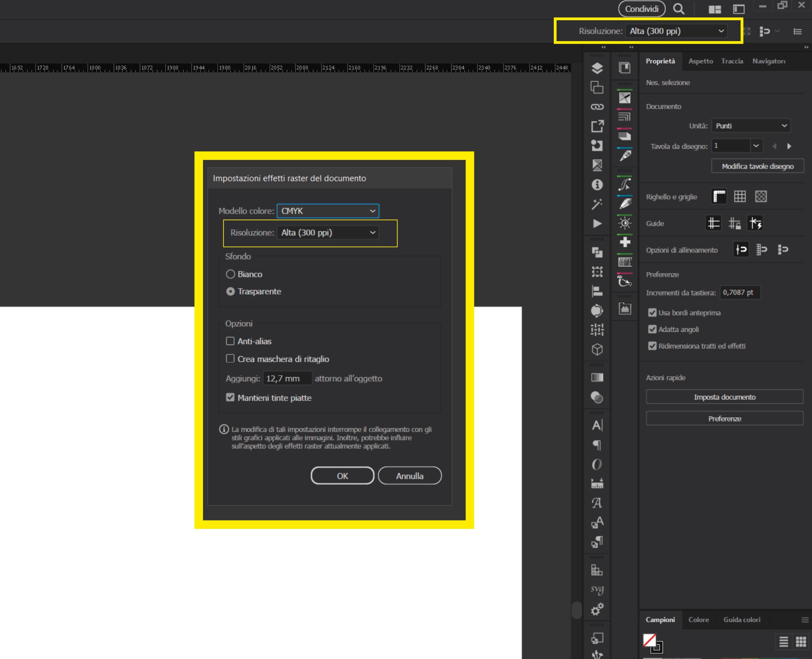
Task: Switch to the Aspetto tab
Action: point(701,61)
